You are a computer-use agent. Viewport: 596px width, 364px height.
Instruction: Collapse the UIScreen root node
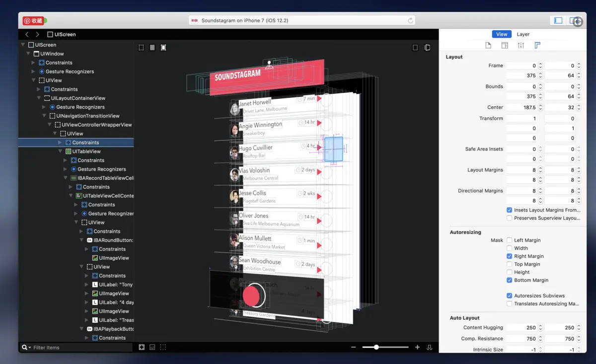(23, 45)
